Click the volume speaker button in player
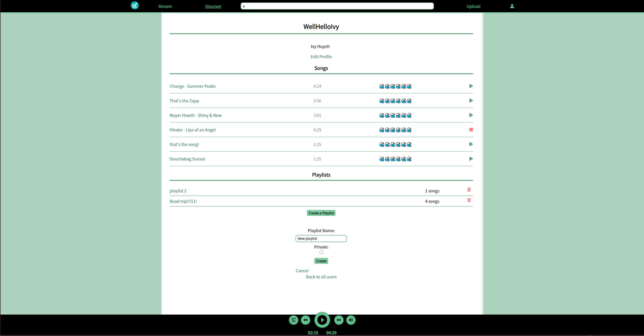 (351, 320)
